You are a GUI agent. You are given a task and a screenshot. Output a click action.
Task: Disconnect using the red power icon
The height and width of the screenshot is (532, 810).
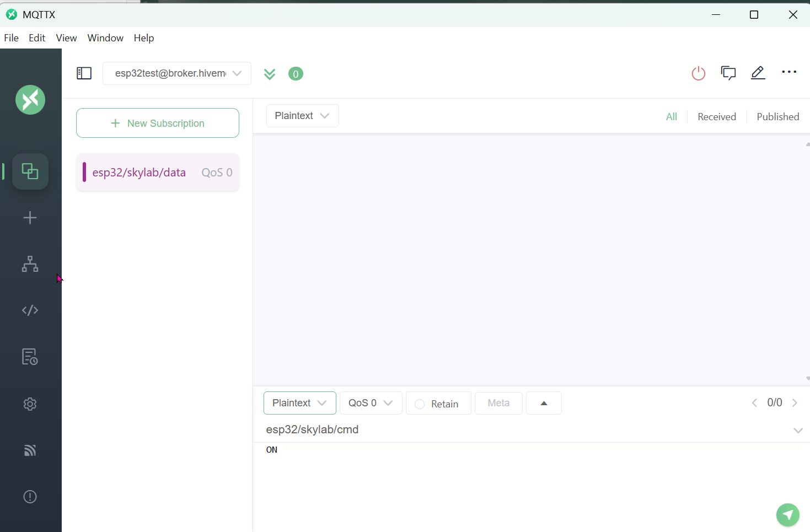pyautogui.click(x=699, y=73)
